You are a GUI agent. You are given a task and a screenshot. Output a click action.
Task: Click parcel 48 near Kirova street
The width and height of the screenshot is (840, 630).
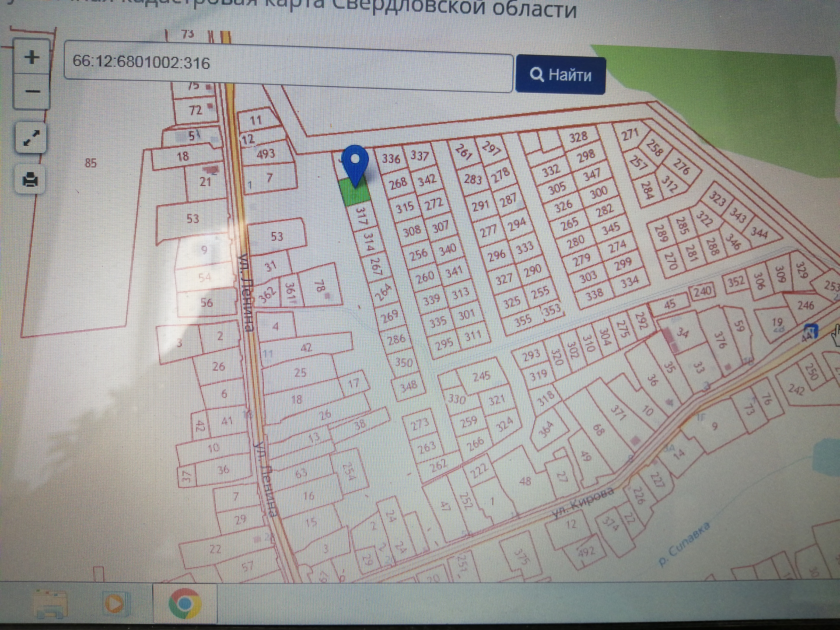(525, 481)
